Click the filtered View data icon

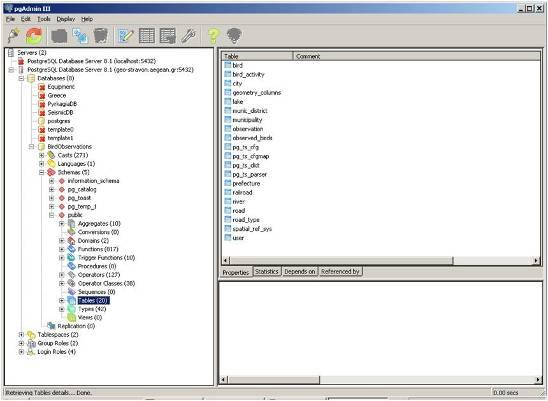pyautogui.click(x=168, y=36)
